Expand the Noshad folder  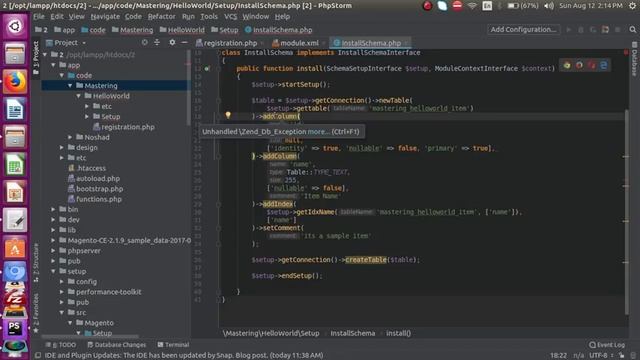(70, 137)
